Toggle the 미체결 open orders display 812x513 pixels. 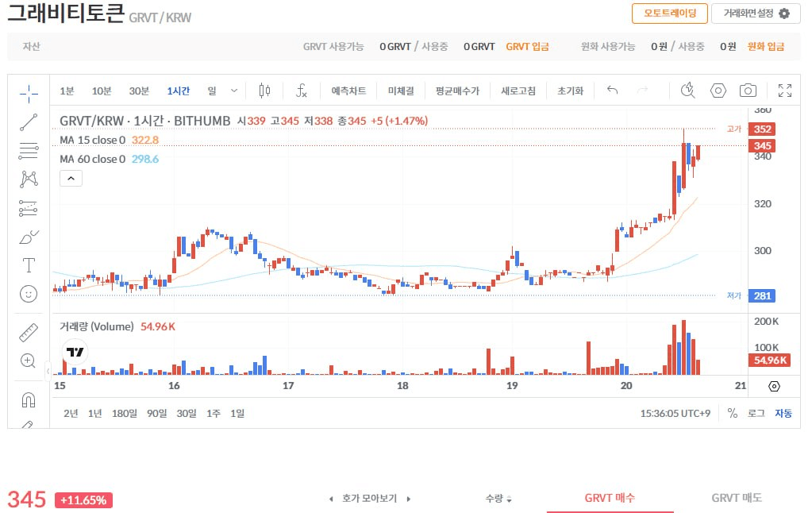click(x=401, y=91)
